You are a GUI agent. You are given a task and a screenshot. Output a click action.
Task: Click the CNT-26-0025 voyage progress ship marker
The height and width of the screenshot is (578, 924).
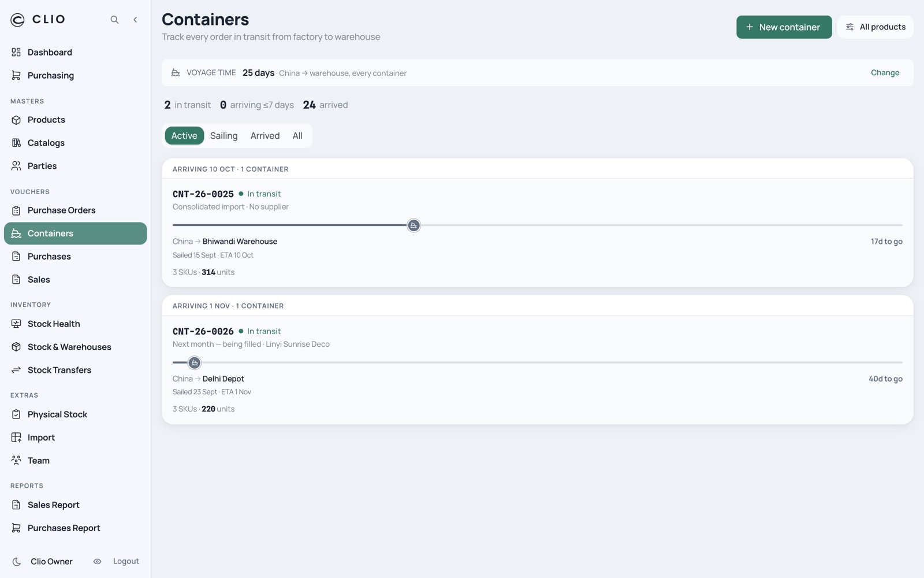tap(413, 225)
